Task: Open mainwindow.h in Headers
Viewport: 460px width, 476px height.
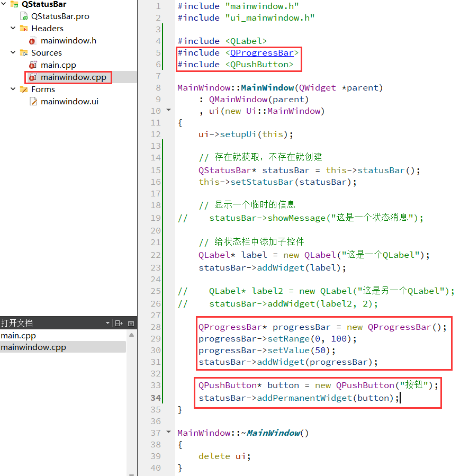Action: click(x=68, y=40)
